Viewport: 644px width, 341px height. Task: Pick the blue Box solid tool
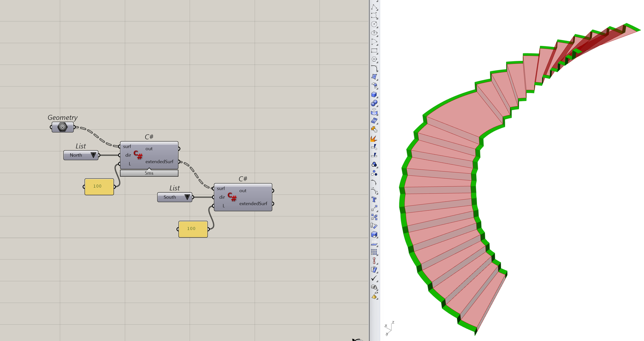coord(374,94)
